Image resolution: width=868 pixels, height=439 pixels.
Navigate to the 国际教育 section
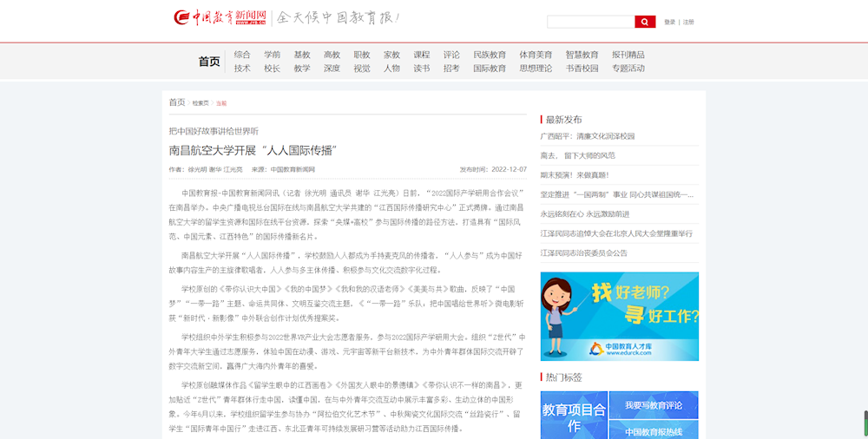[490, 69]
